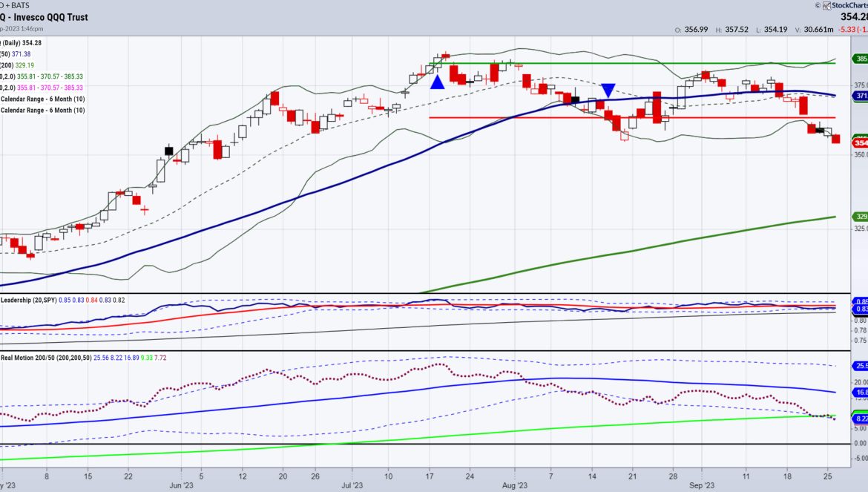Click the blue up-triangle marker near July 17
The height and width of the screenshot is (492, 868).
pyautogui.click(x=437, y=82)
